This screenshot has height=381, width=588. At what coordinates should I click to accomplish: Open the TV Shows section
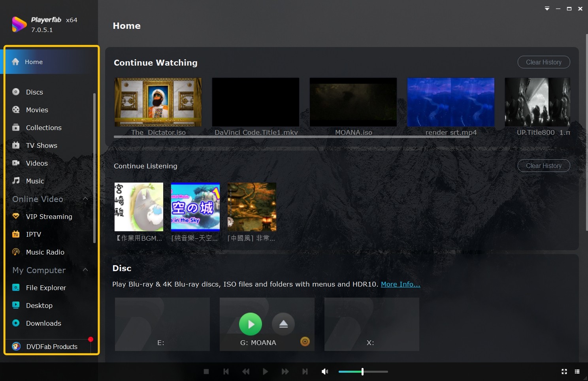coord(41,145)
